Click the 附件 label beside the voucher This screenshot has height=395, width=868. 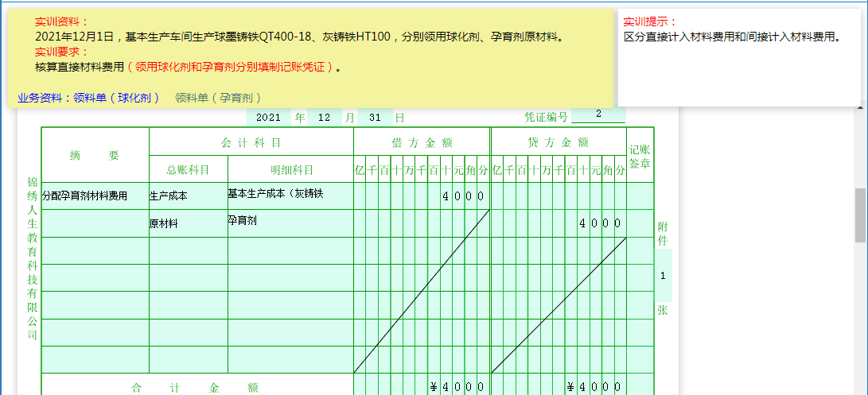click(663, 234)
